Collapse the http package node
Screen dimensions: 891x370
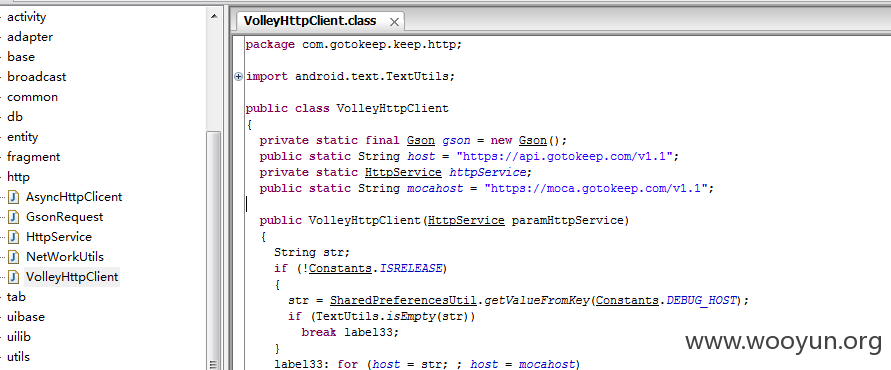[x=18, y=177]
